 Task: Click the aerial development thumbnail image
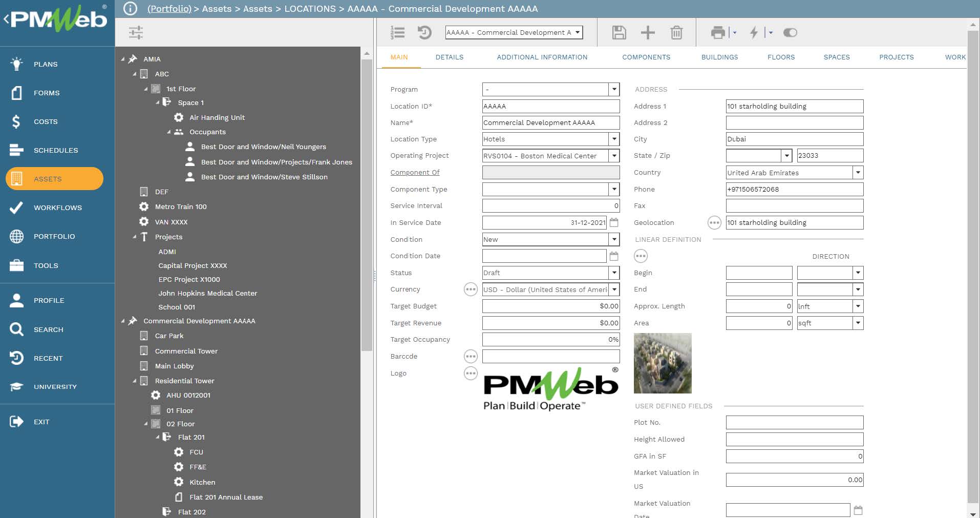click(663, 363)
